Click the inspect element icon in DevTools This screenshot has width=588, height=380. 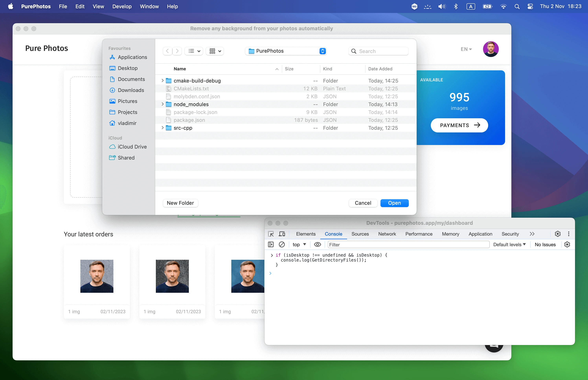coord(271,233)
